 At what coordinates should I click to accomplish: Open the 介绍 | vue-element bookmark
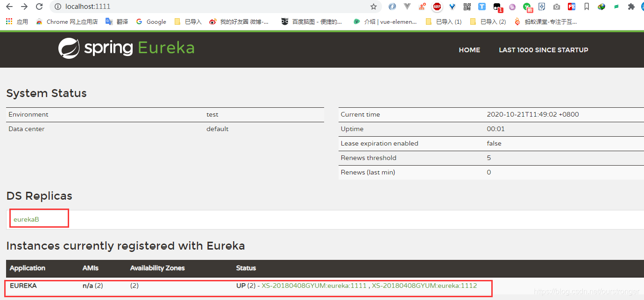point(385,21)
